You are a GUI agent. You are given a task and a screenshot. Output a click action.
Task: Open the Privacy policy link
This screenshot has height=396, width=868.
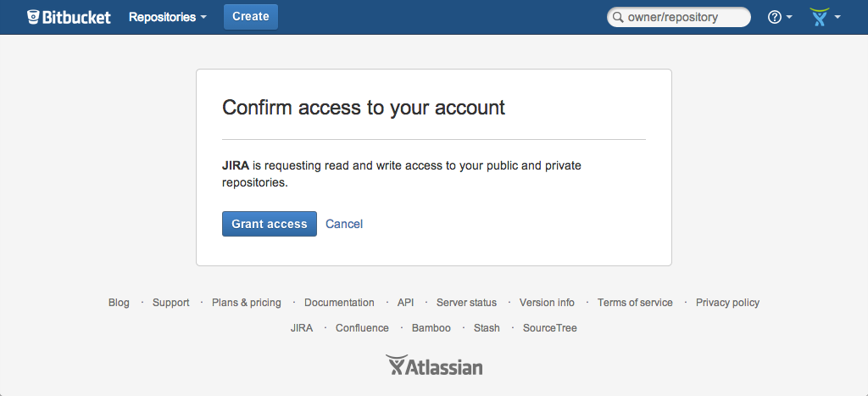click(727, 303)
